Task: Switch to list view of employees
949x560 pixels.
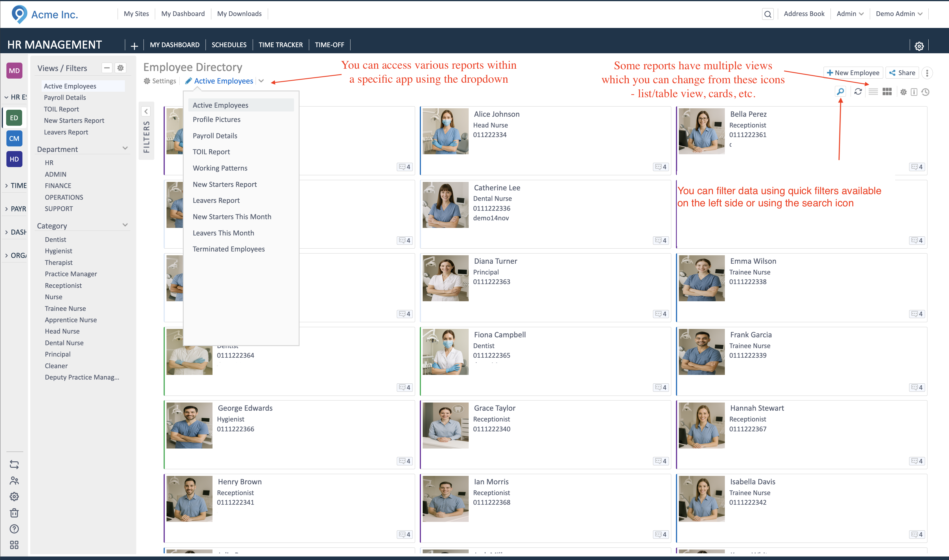Action: [x=873, y=92]
